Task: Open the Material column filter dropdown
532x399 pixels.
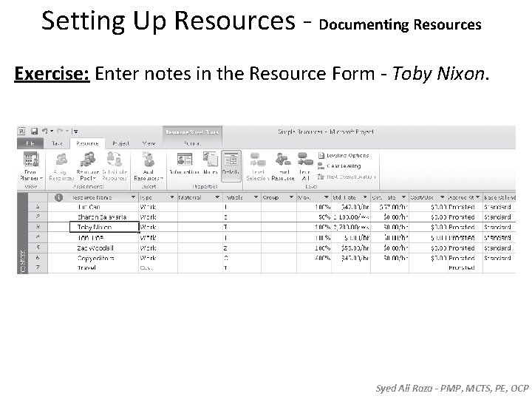Action: pyautogui.click(x=217, y=197)
